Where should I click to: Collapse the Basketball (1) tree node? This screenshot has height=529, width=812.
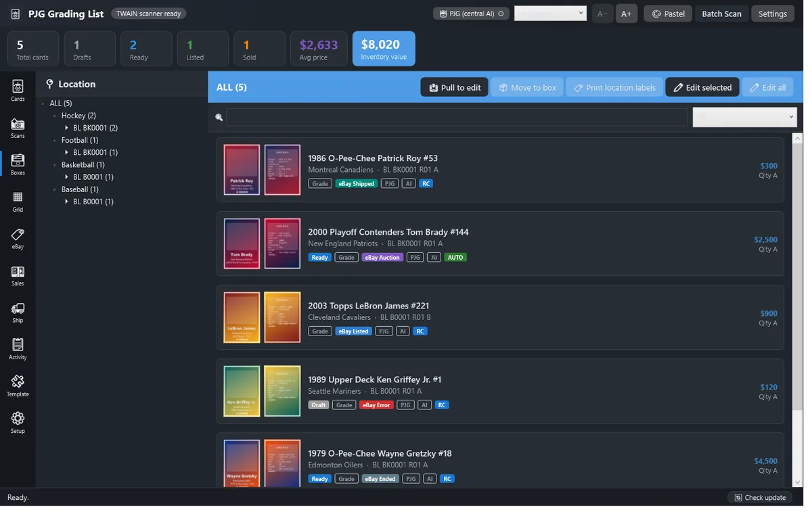click(55, 164)
